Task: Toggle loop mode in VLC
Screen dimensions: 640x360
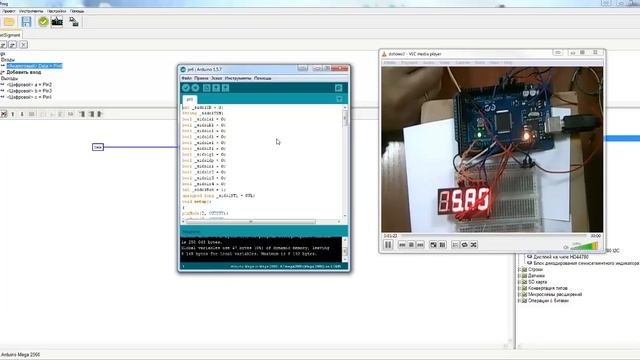Action: point(464,245)
